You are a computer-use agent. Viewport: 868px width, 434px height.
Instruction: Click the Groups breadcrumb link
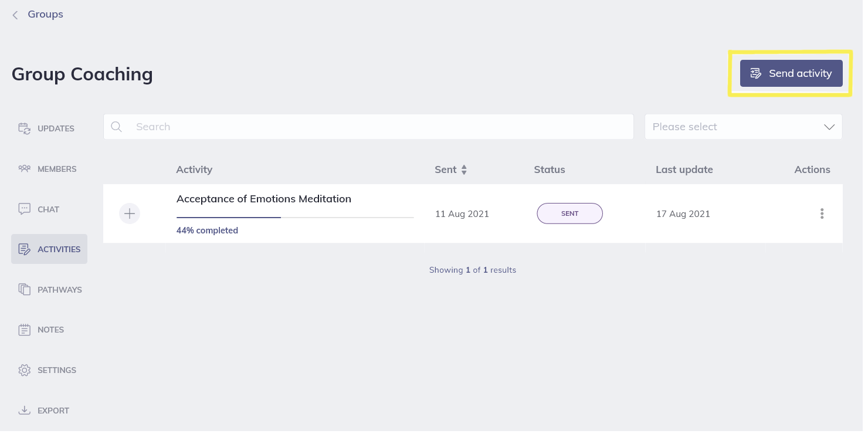pyautogui.click(x=45, y=14)
